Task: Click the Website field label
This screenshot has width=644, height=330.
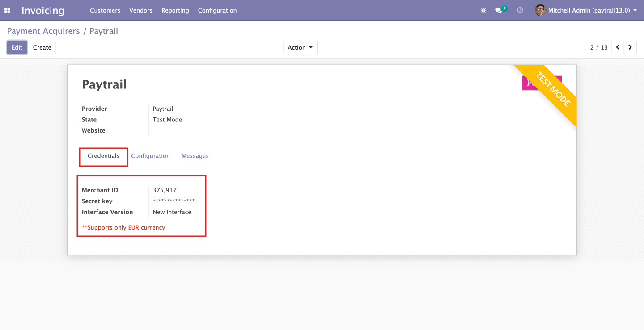Action: (x=93, y=131)
